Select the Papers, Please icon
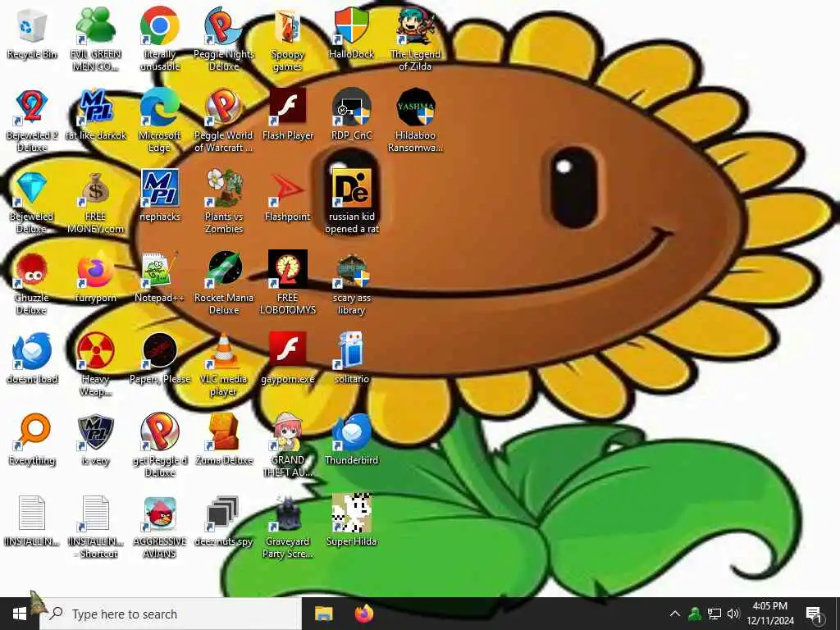The width and height of the screenshot is (840, 630). [159, 350]
